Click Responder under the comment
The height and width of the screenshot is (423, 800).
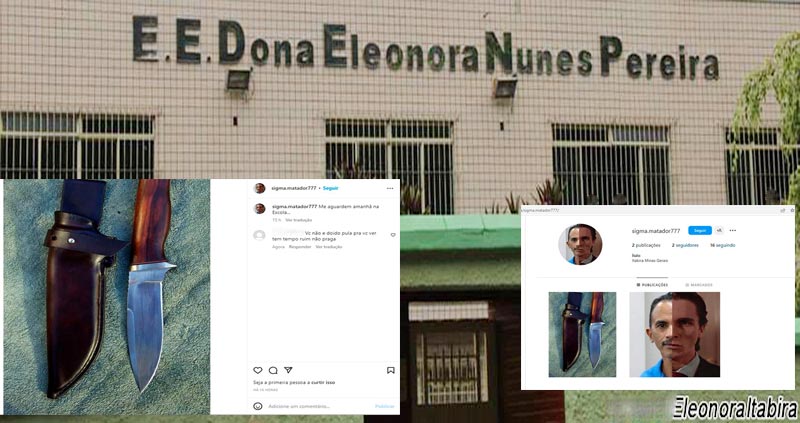pos(300,247)
